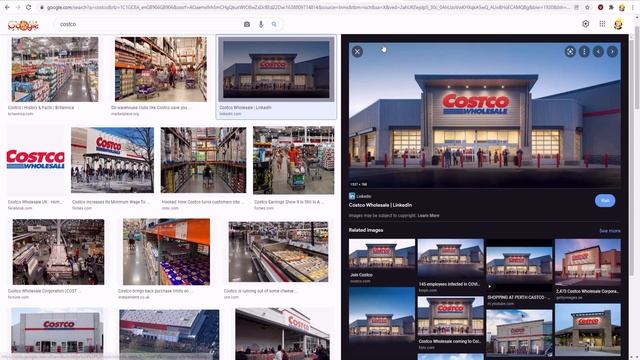Open 2,473 Costco Wholesale Corpora... related image

coord(588,263)
